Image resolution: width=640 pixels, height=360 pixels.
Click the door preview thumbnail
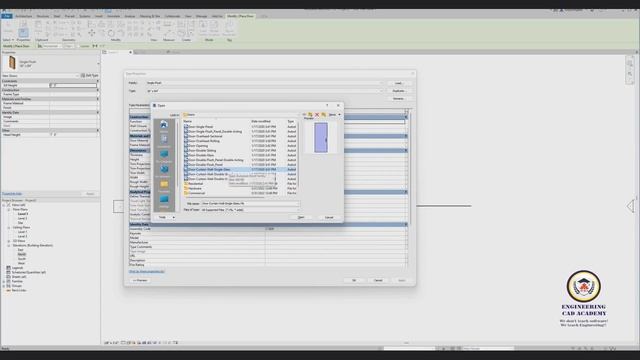coord(321,138)
